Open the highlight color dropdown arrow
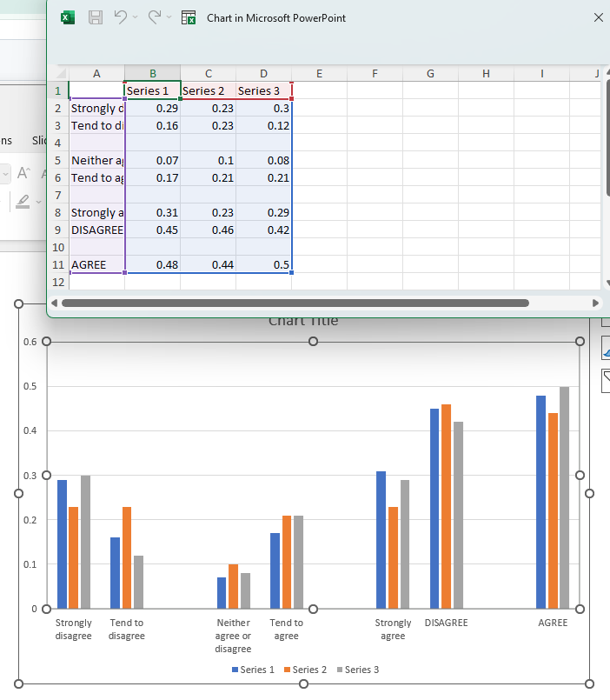Image resolution: width=610 pixels, height=700 pixels. pos(40,202)
